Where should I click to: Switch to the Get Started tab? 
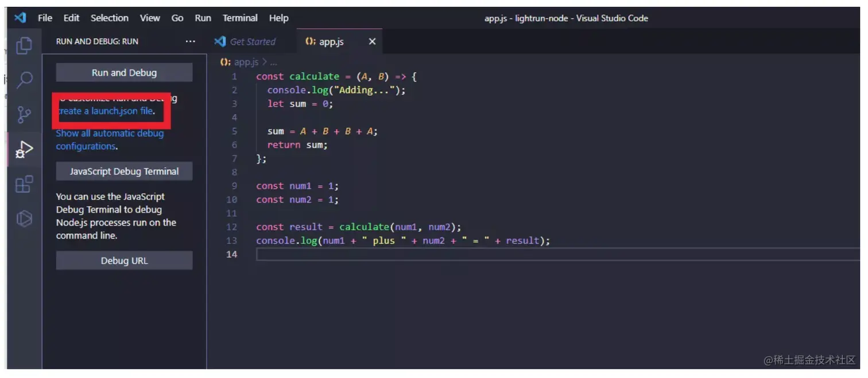coord(251,41)
